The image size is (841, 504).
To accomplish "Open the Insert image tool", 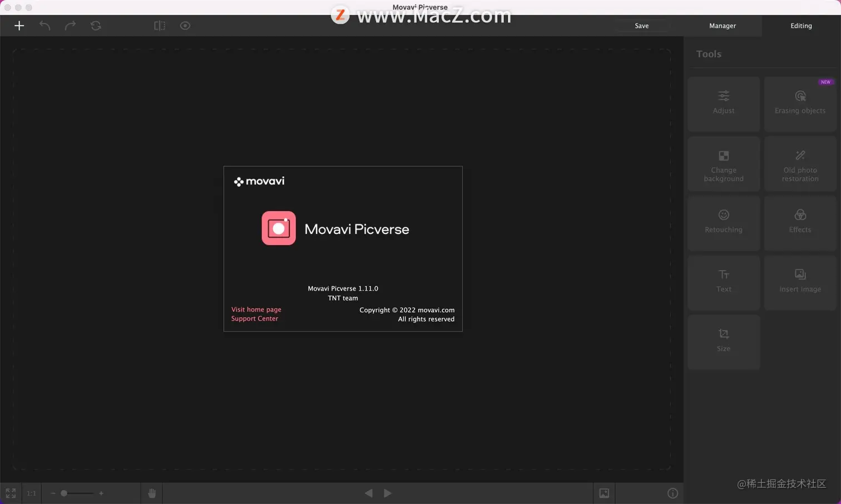I will pos(800,283).
